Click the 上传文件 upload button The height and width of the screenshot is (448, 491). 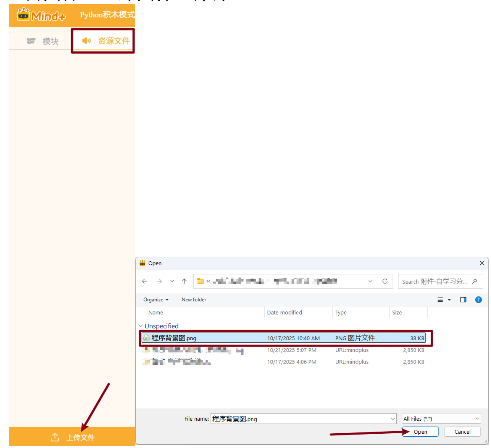point(72,437)
